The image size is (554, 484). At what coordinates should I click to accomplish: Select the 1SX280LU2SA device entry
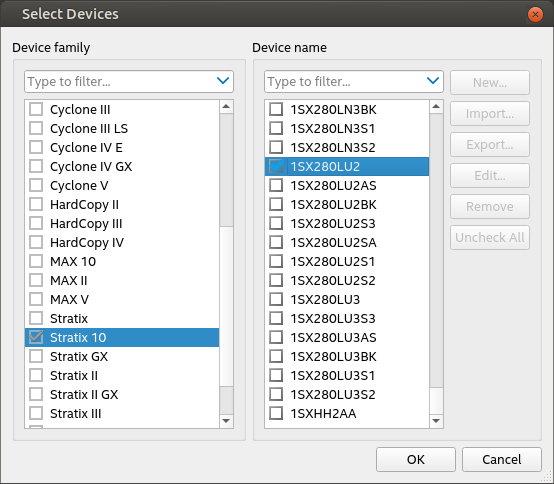point(347,242)
